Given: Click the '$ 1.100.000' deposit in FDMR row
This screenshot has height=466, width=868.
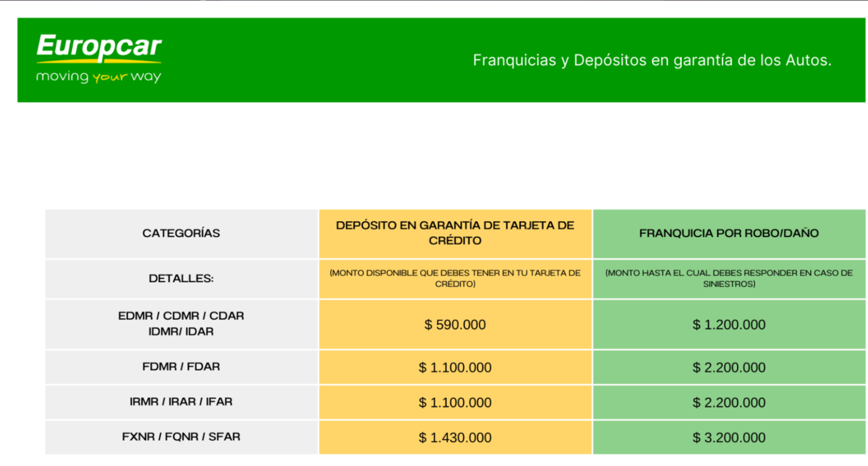Looking at the screenshot, I should point(455,367).
